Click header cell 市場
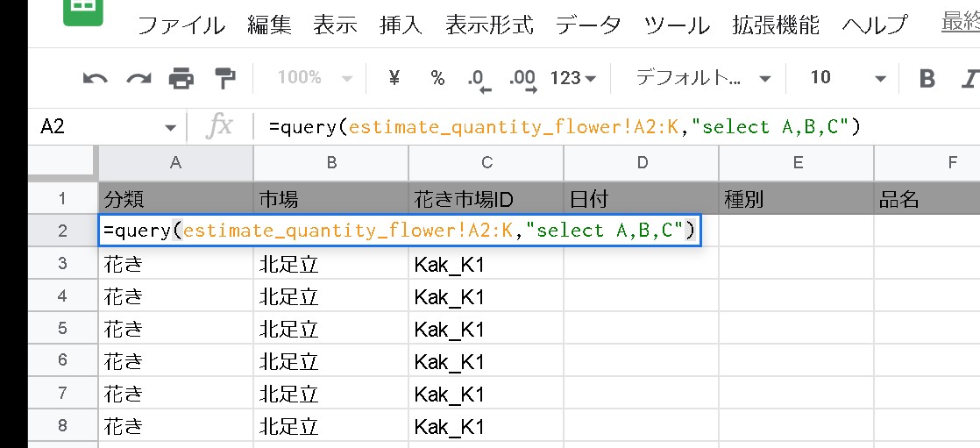980x448 pixels. pos(331,199)
